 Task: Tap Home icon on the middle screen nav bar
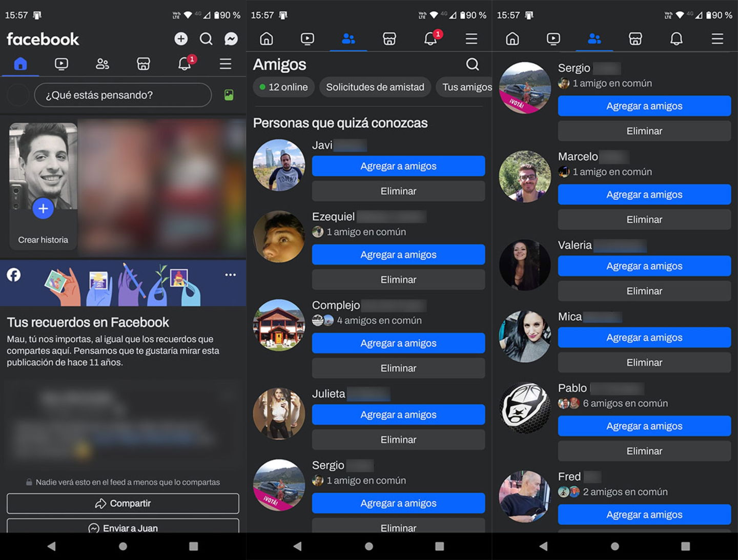pyautogui.click(x=266, y=38)
